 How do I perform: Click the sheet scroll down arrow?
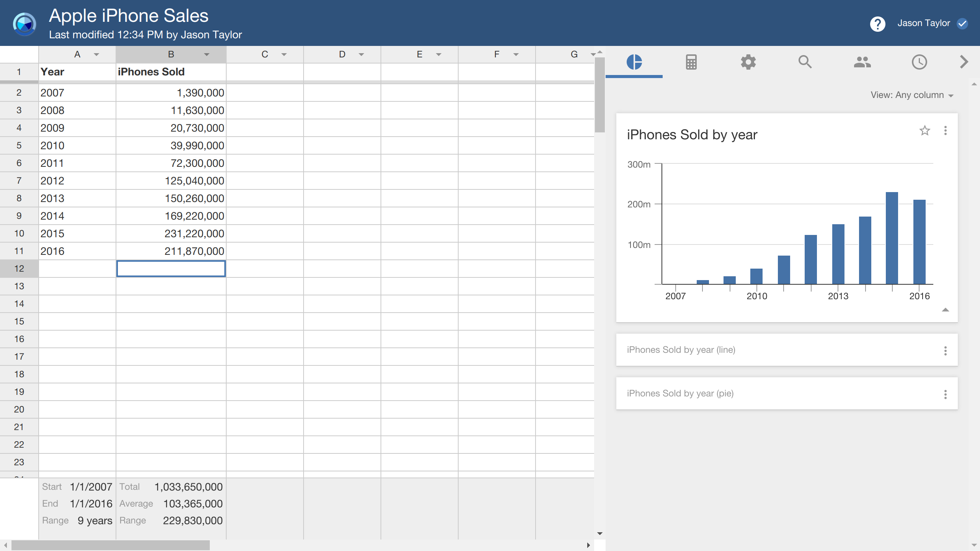(x=600, y=533)
